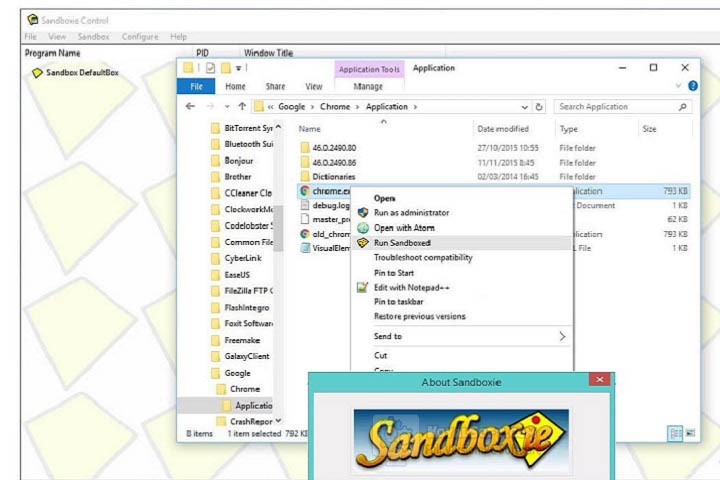Click the debug.log file icon
Screen dimensions: 720x480
click(304, 205)
